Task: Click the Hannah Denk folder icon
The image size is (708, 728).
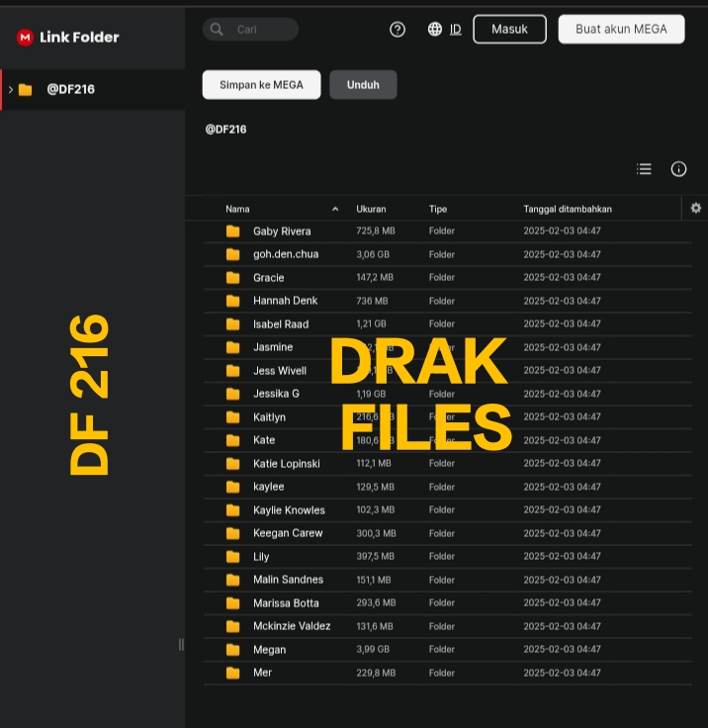Action: 232,301
